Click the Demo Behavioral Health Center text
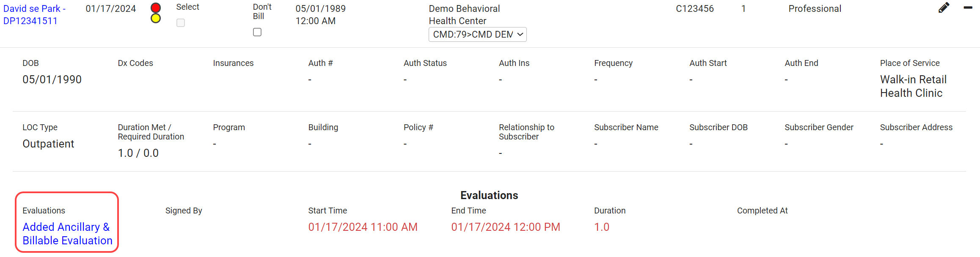Screen dimensions: 980x257 (x=464, y=15)
